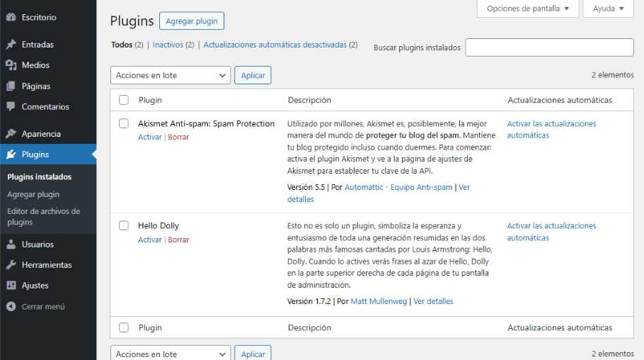
Task: Open the top Acciones en lote dropdown
Action: point(171,75)
